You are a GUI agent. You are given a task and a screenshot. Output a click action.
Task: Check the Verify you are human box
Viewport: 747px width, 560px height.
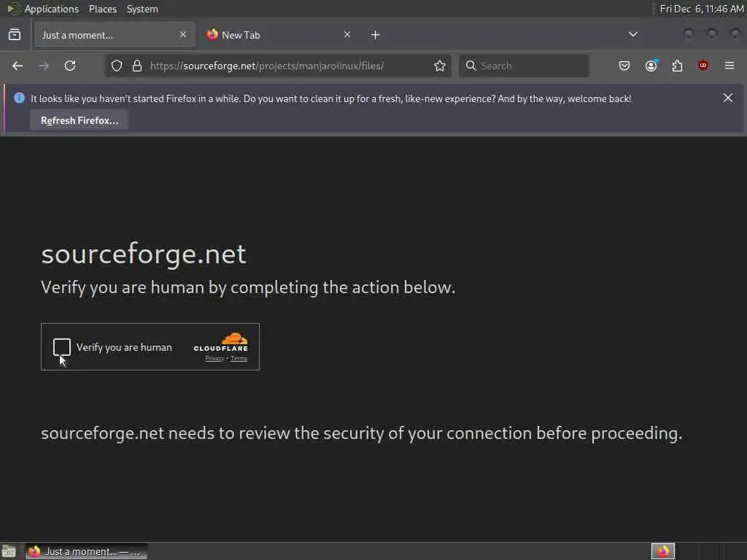tap(62, 347)
